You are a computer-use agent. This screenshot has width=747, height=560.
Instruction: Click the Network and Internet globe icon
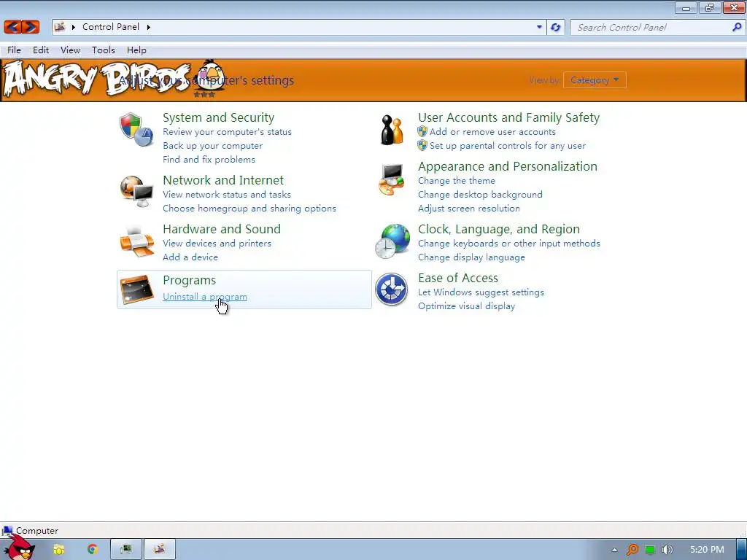(x=136, y=191)
